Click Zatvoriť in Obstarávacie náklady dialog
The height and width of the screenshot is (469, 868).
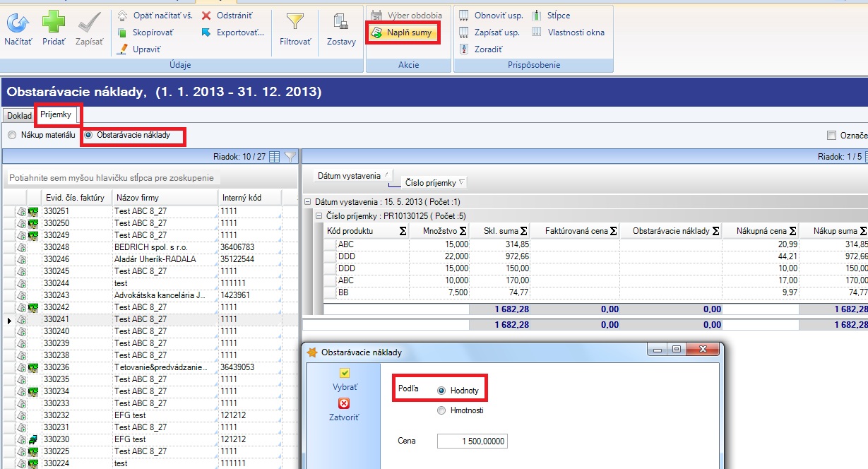[344, 410]
